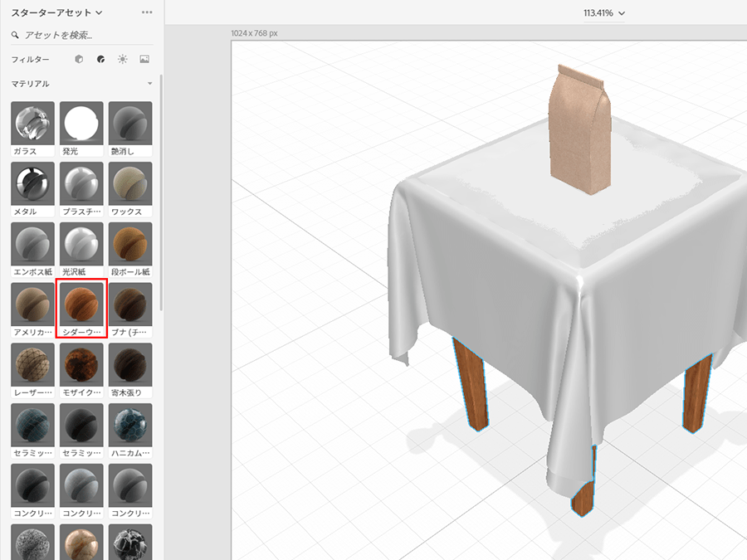Viewport: 747px width, 560px height.
Task: Toggle the lights filter sun icon
Action: pos(123,60)
